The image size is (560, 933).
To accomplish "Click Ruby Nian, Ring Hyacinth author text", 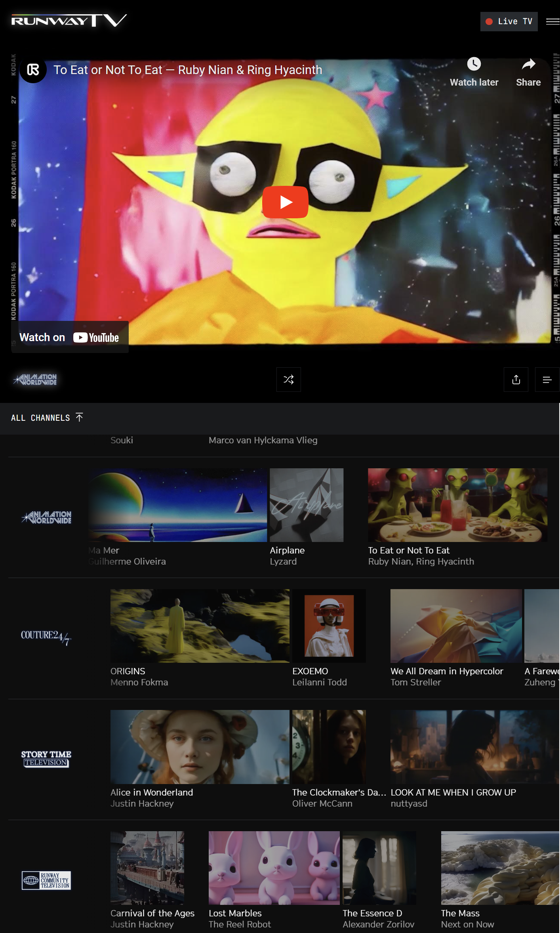I will [x=421, y=561].
